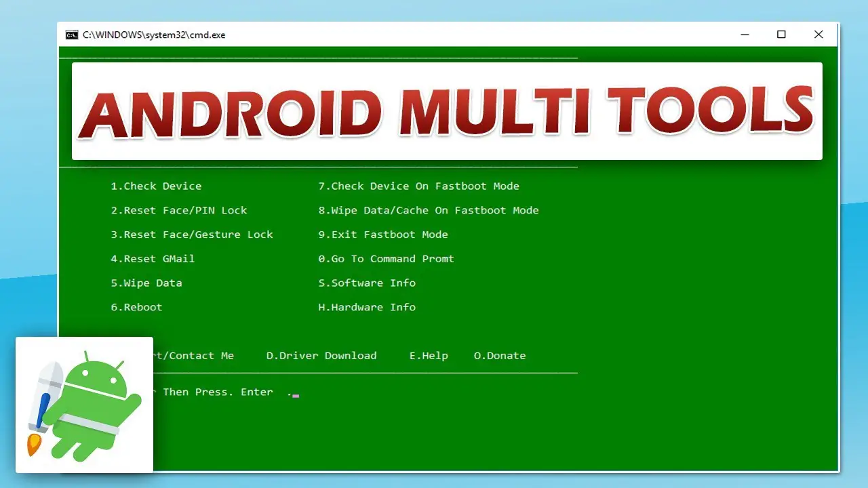Choose Exit Fastboot Mode option
The width and height of the screenshot is (868, 488).
click(x=383, y=235)
